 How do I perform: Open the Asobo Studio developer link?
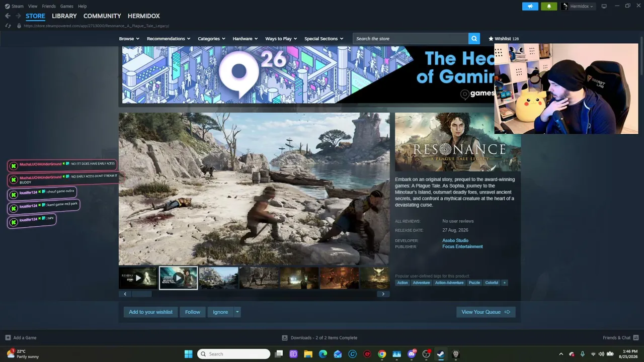(455, 241)
